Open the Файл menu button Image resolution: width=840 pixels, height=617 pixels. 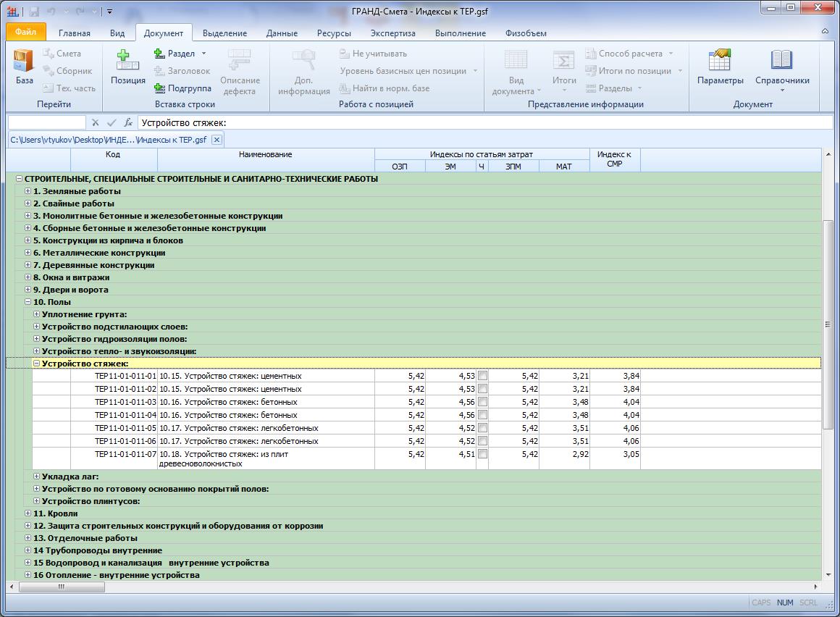pyautogui.click(x=25, y=33)
